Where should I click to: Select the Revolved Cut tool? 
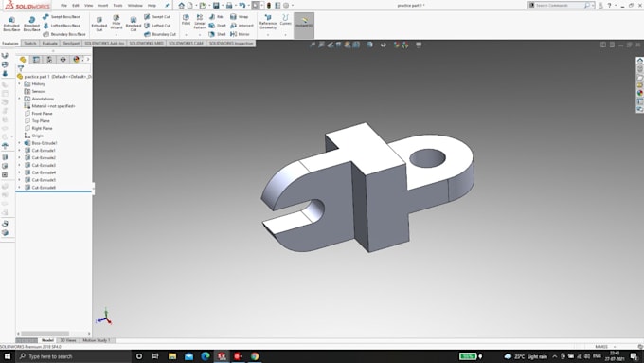click(134, 25)
